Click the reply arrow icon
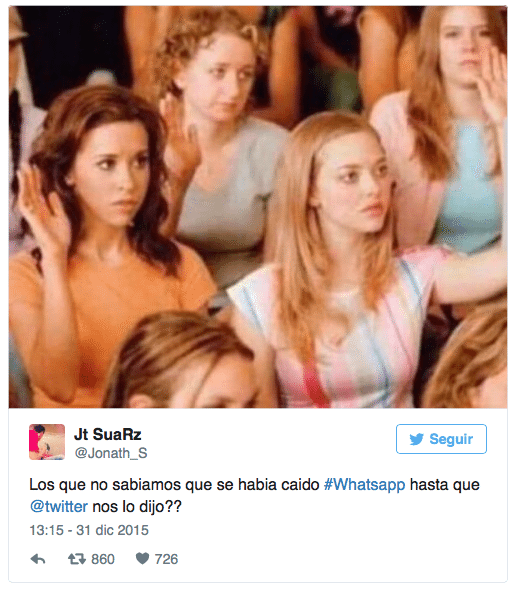 pyautogui.click(x=38, y=559)
